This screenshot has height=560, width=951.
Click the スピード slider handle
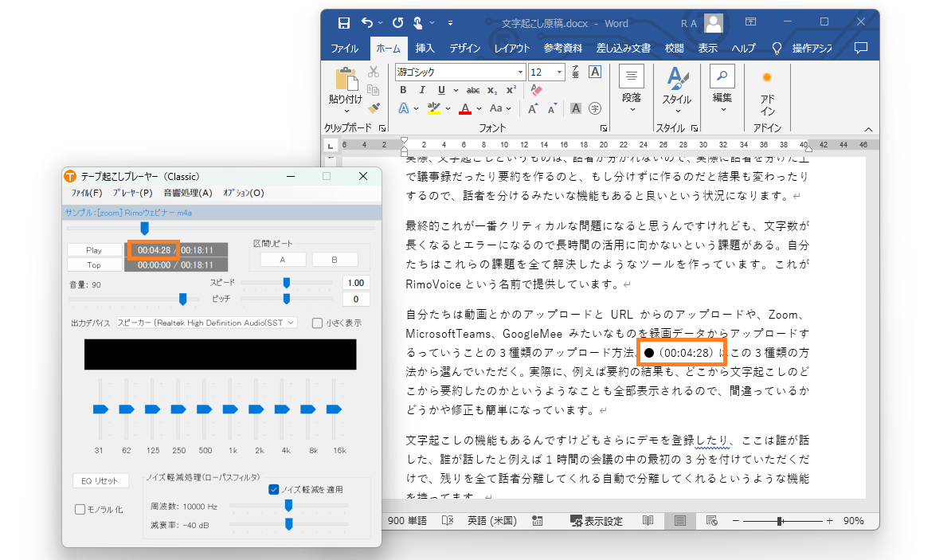coord(286,282)
